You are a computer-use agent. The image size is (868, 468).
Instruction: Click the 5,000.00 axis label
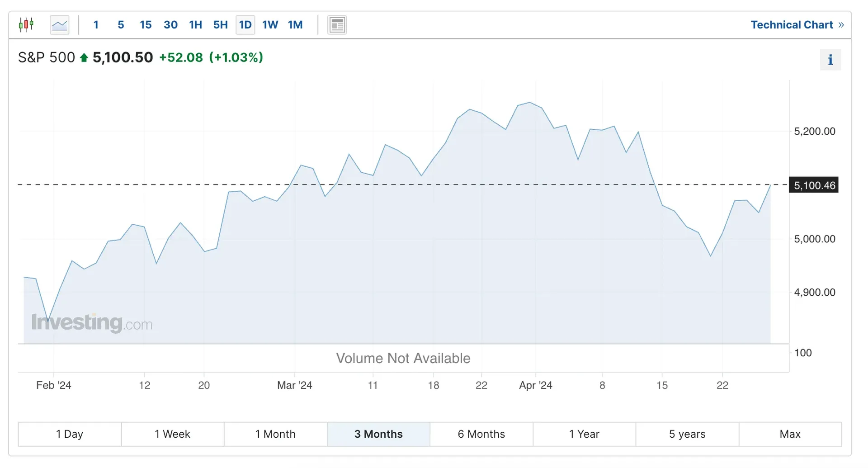click(x=815, y=239)
